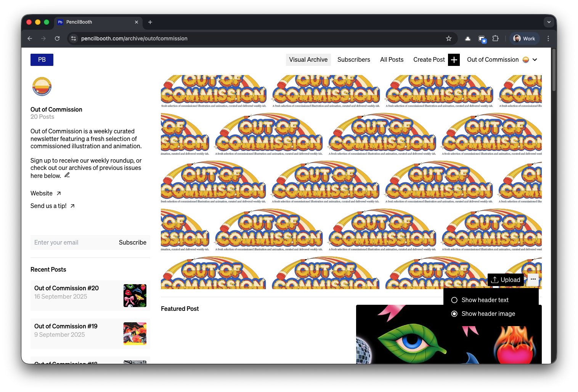
Task: Open the Out of Commission #19 post
Action: click(90, 334)
